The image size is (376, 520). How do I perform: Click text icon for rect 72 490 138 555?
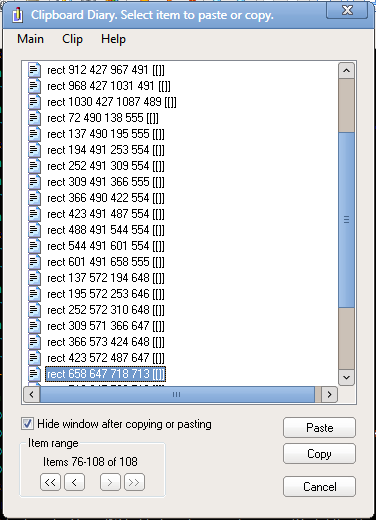click(34, 118)
